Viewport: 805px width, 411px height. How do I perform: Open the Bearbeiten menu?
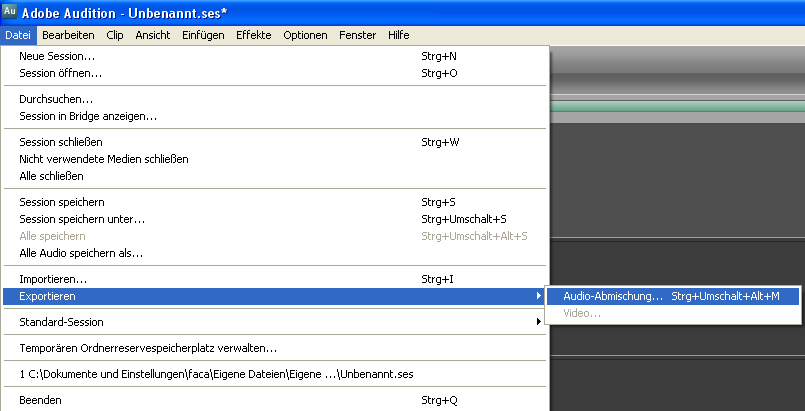point(68,35)
